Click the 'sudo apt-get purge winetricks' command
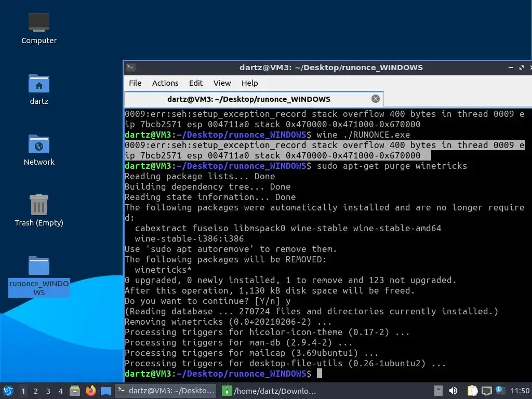The width and height of the screenshot is (532, 399). point(392,166)
